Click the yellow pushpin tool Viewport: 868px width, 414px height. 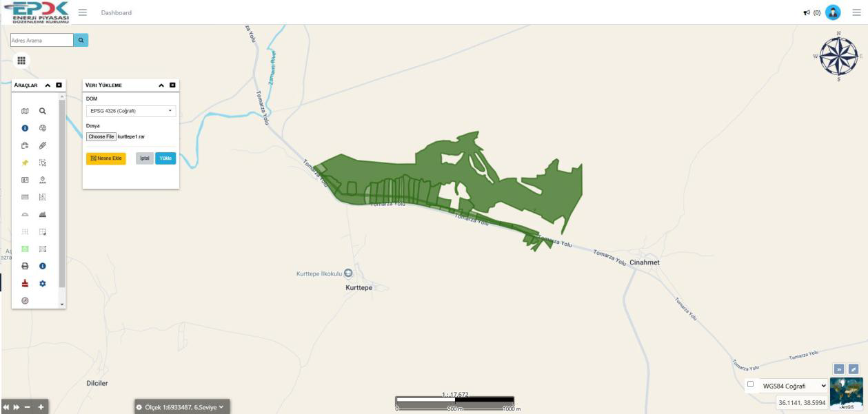point(25,163)
